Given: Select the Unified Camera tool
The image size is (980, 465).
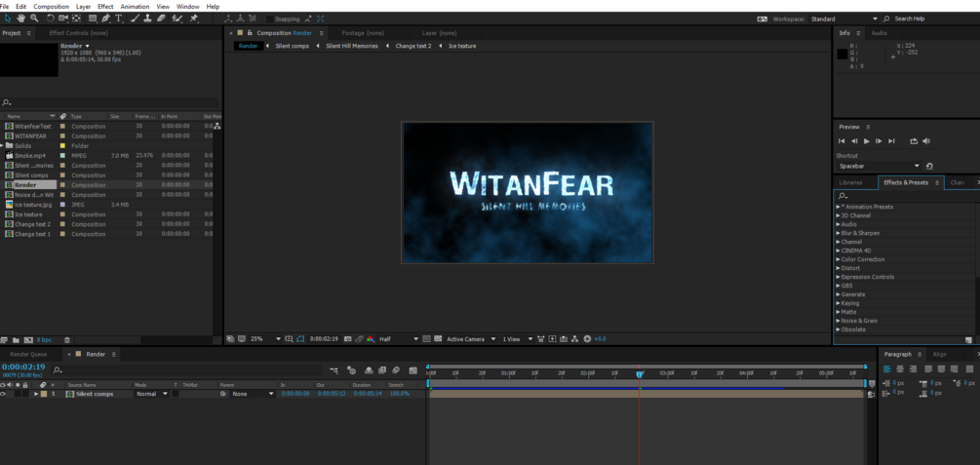Looking at the screenshot, I should tap(63, 19).
